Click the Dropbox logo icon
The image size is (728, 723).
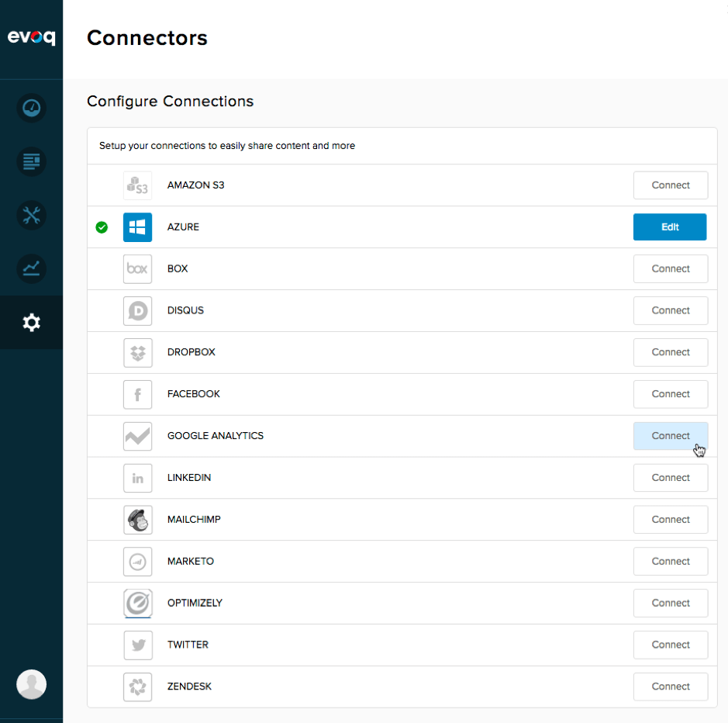pos(137,353)
